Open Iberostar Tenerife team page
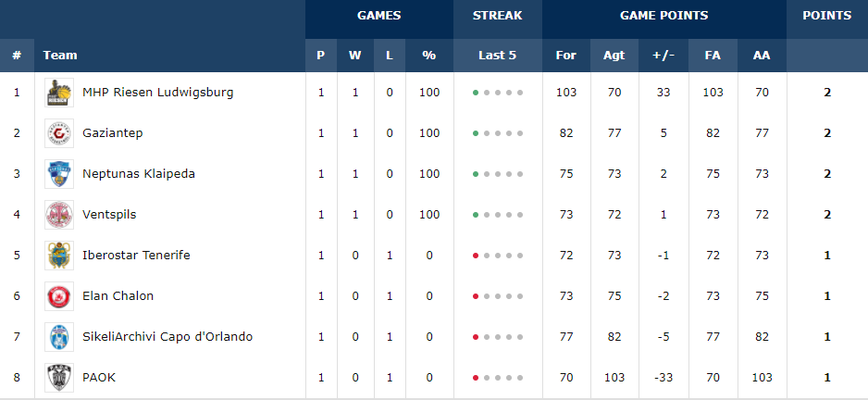868x400 pixels. (x=136, y=256)
